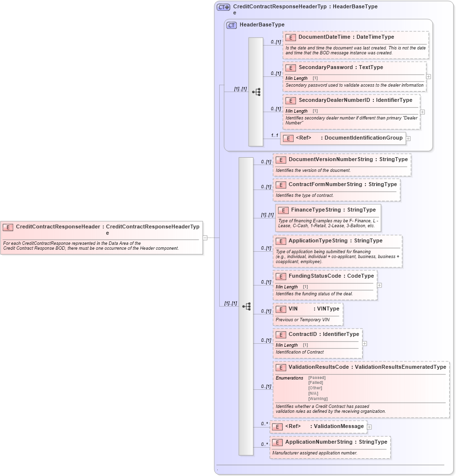Click the E icon for ValidationResultsCode
Viewport: 456px width, 476px height.
281,367
